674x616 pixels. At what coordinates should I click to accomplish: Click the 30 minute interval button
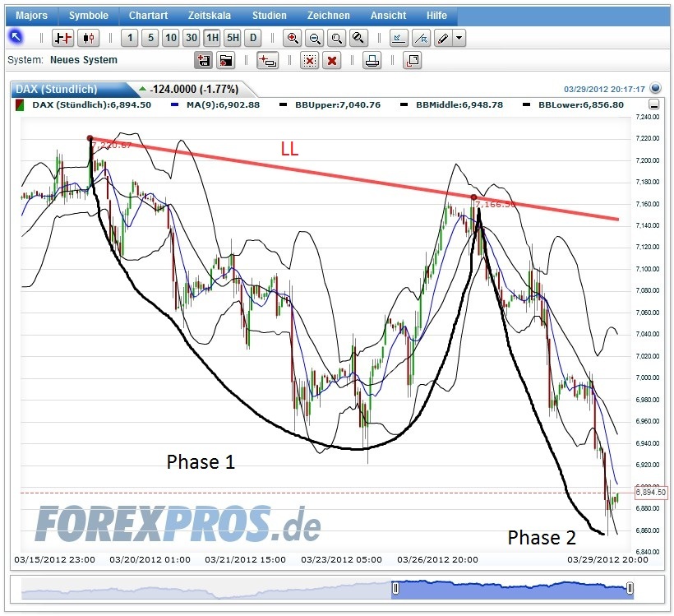coord(191,37)
